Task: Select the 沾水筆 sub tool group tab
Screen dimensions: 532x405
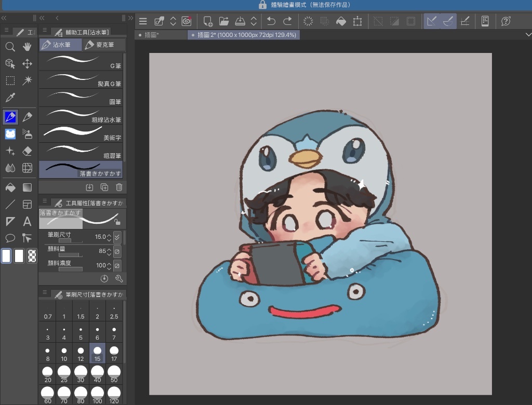Action: (60, 45)
